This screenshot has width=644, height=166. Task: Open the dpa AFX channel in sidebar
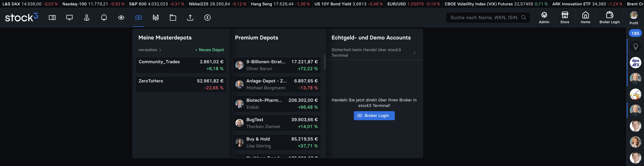pos(636,62)
